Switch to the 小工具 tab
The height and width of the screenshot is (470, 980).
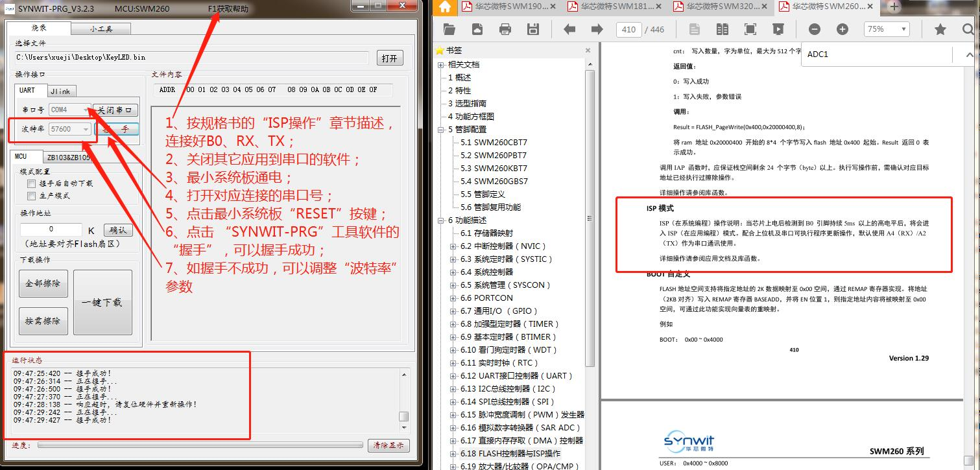101,29
